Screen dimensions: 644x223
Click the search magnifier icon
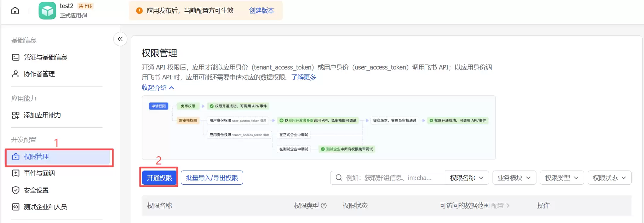pyautogui.click(x=339, y=178)
